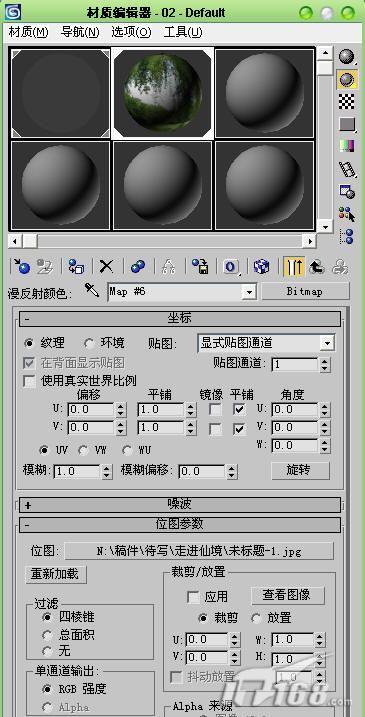Adjust the W 角度 spinner arrows
Screen dimensions: 365x717
(324, 445)
